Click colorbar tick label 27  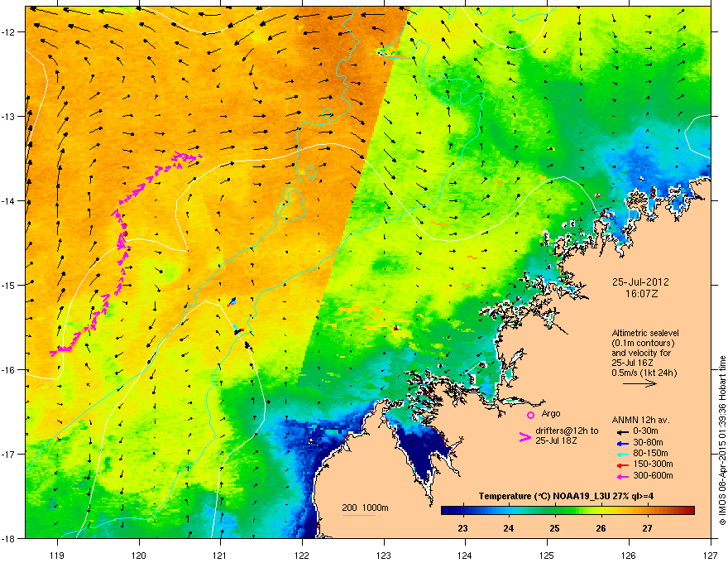(x=647, y=528)
